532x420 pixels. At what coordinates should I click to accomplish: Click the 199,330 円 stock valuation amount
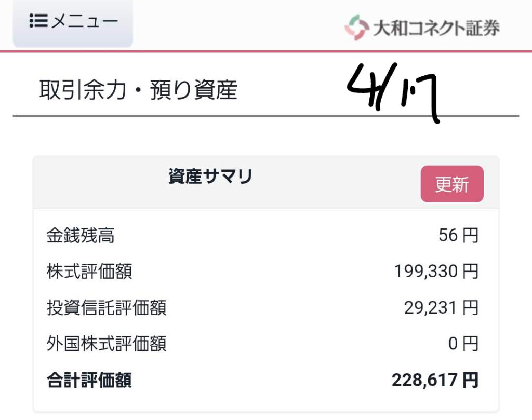(436, 272)
